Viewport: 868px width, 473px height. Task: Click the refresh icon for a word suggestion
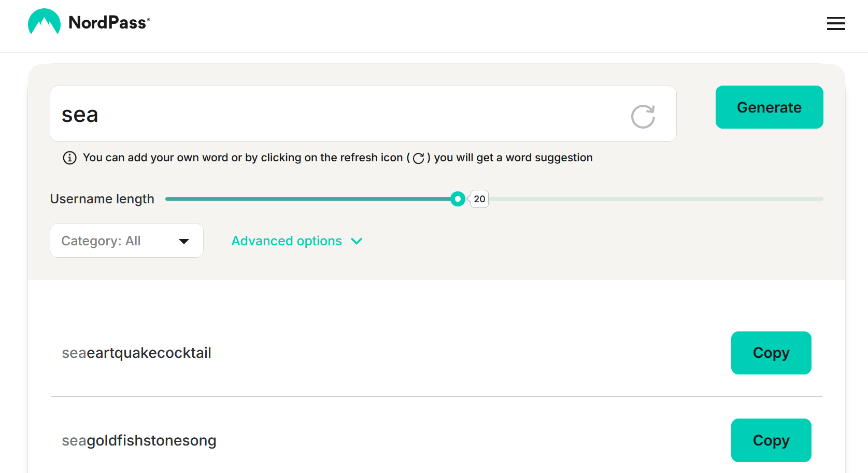coord(643,116)
